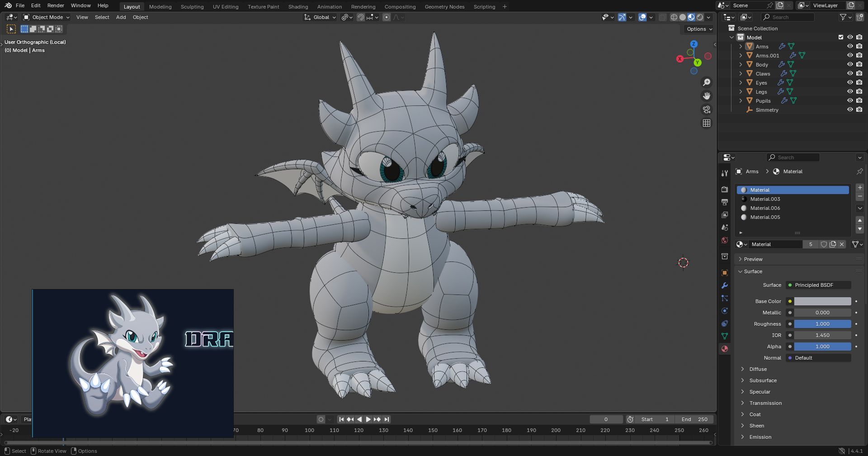Click the pan hand viewport icon

point(706,96)
